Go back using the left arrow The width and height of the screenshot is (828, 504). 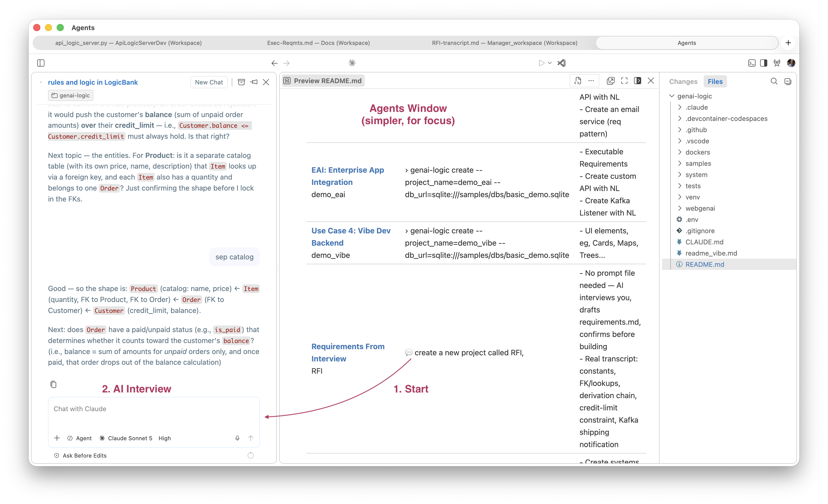[275, 63]
